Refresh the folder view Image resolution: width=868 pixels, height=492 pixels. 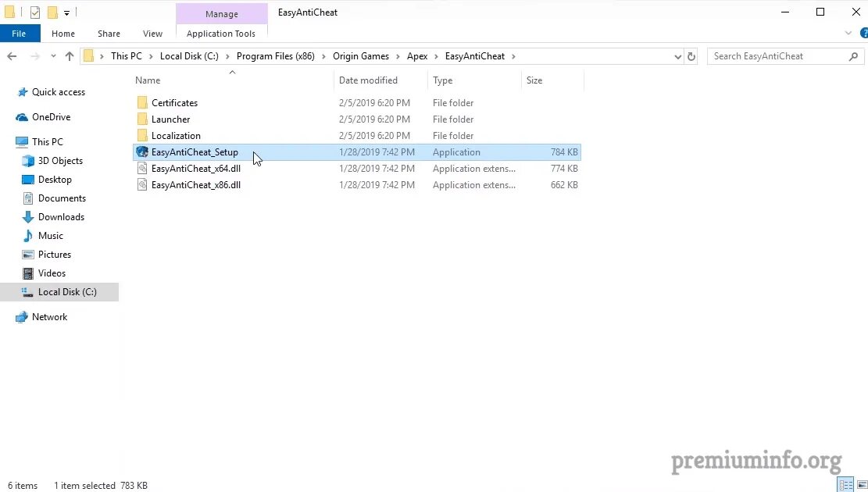click(691, 56)
